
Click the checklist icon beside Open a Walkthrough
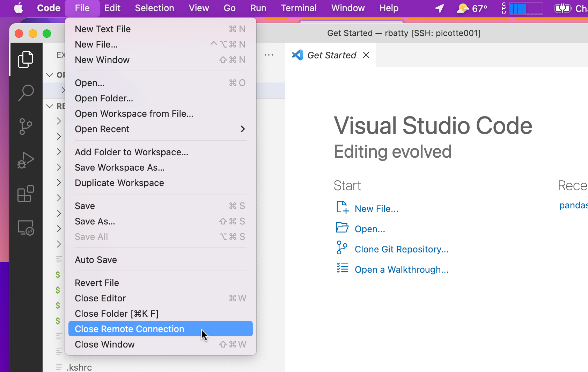coord(343,268)
